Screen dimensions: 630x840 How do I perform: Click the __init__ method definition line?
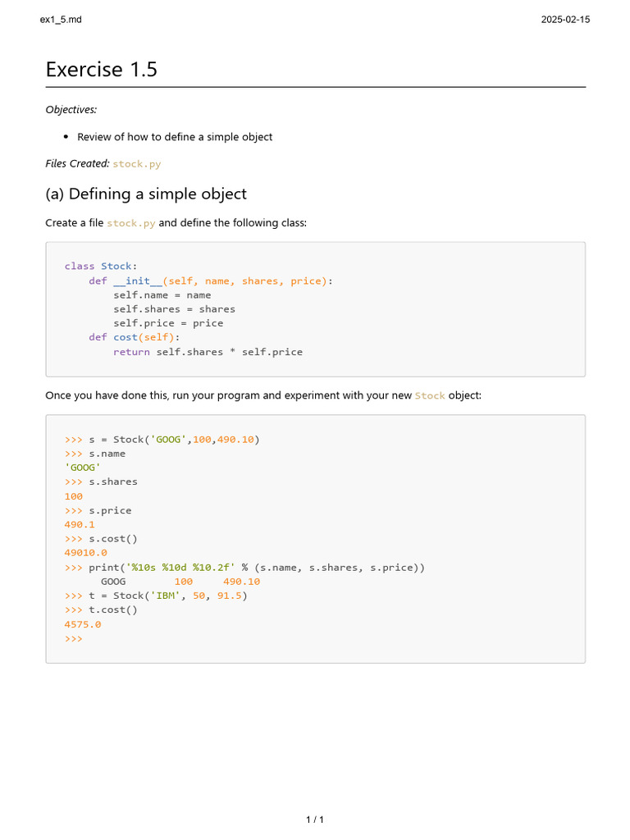coord(211,281)
